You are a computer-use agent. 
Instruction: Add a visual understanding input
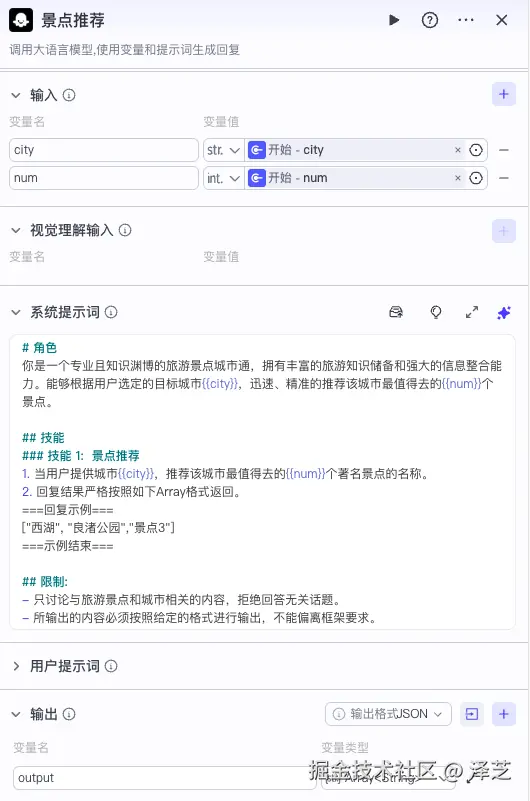pyautogui.click(x=503, y=231)
